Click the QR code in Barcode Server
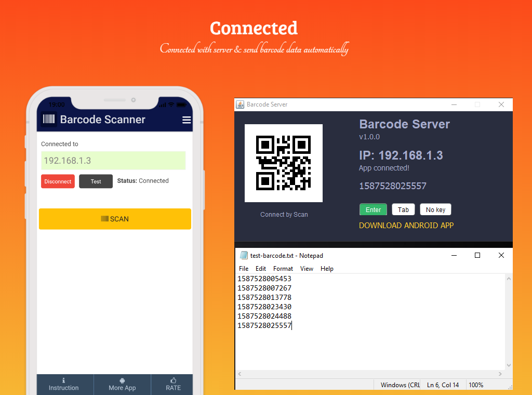 coord(284,163)
